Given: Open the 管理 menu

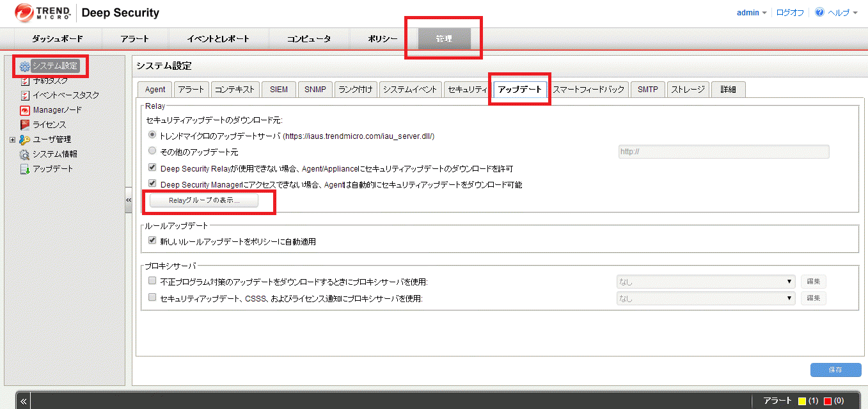Looking at the screenshot, I should coord(444,38).
